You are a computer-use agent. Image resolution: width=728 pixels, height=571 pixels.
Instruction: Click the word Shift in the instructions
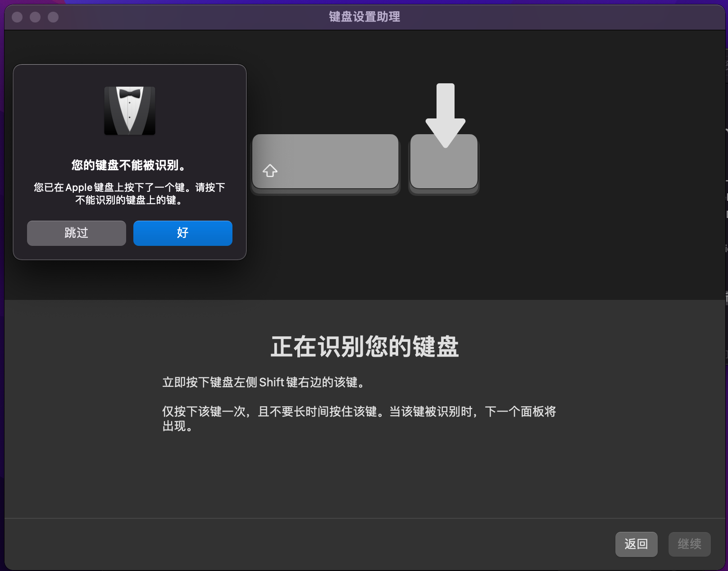point(271,382)
